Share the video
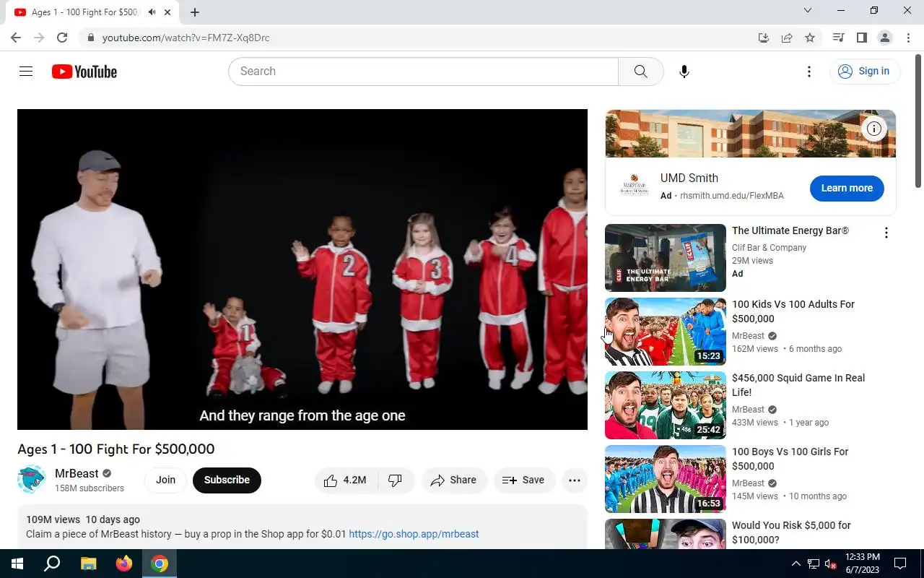The height and width of the screenshot is (578, 924). pos(453,480)
